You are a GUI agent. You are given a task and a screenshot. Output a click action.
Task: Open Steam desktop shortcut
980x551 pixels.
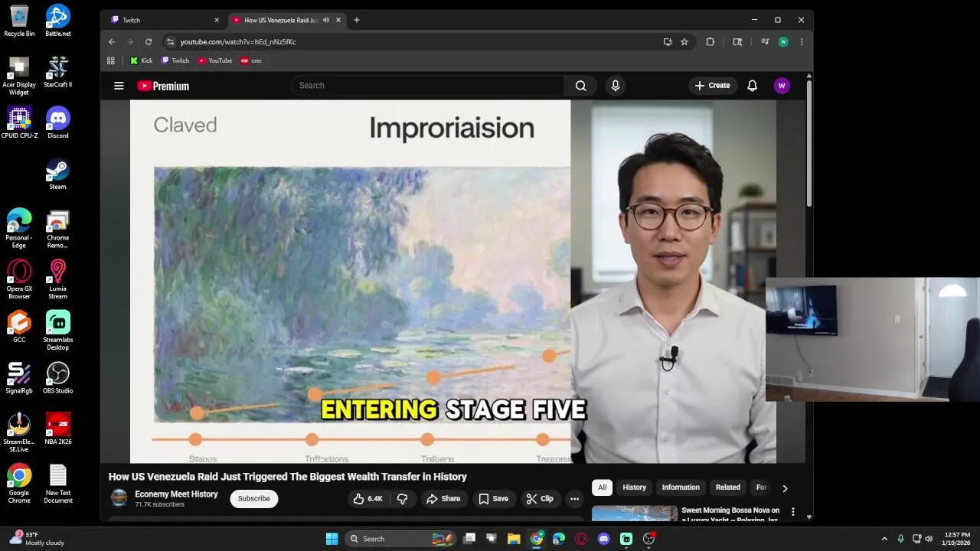point(58,174)
